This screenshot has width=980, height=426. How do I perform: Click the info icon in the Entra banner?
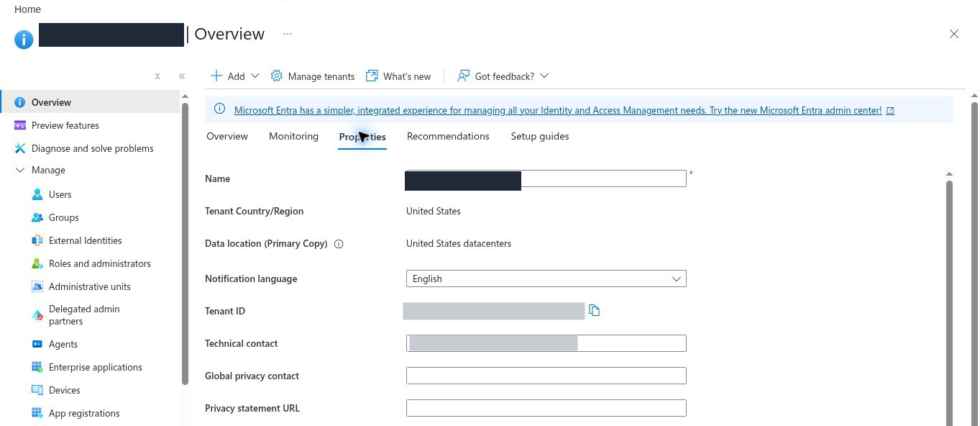tap(220, 109)
